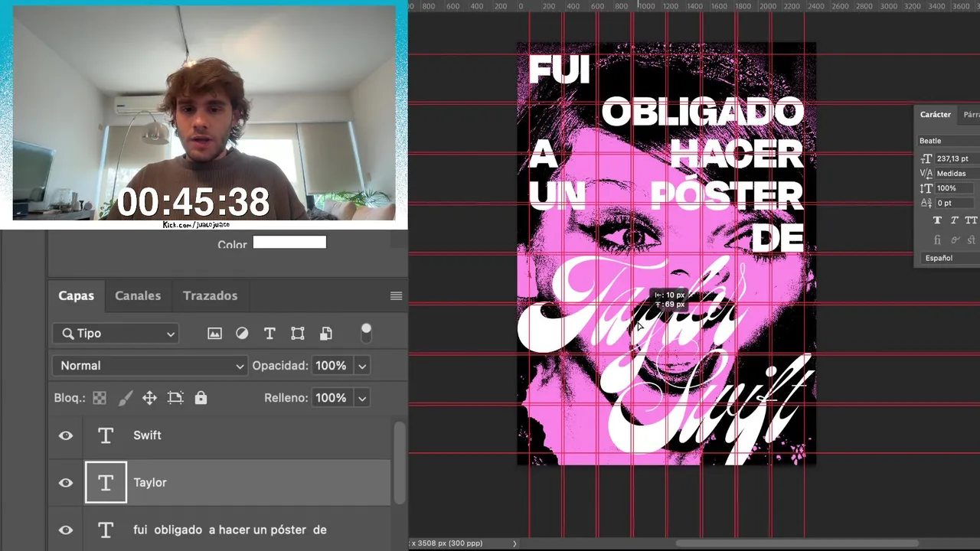Click the OBLIGADO text on poster
The image size is (980, 551).
click(x=702, y=112)
